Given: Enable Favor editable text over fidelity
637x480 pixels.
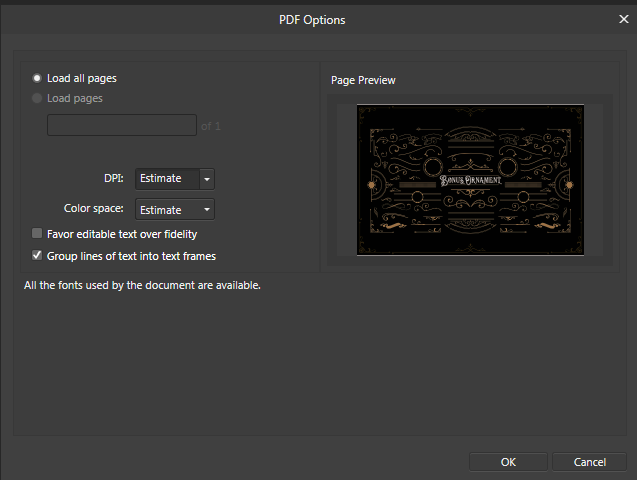Looking at the screenshot, I should tap(37, 233).
